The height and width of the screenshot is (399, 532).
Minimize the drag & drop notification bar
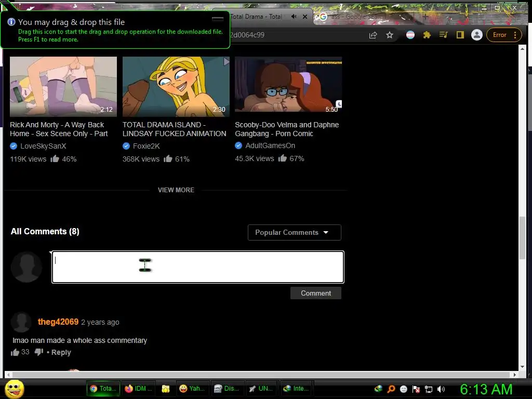[218, 19]
